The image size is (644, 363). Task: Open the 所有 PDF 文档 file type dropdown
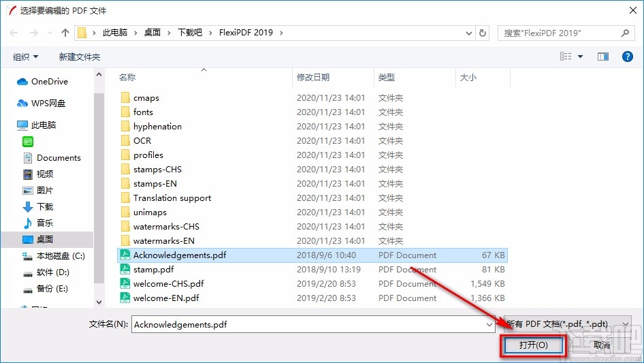click(567, 324)
